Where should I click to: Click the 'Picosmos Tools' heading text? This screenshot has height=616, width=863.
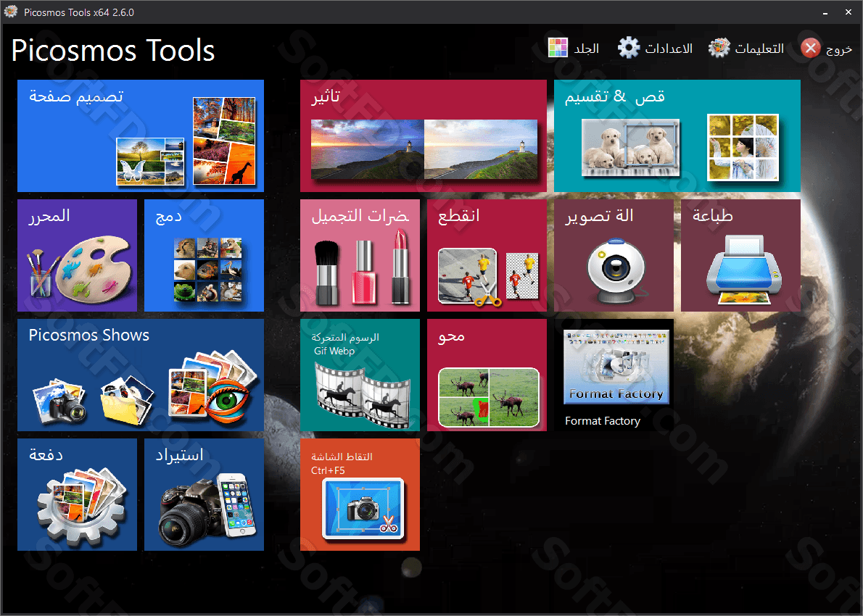tap(113, 51)
